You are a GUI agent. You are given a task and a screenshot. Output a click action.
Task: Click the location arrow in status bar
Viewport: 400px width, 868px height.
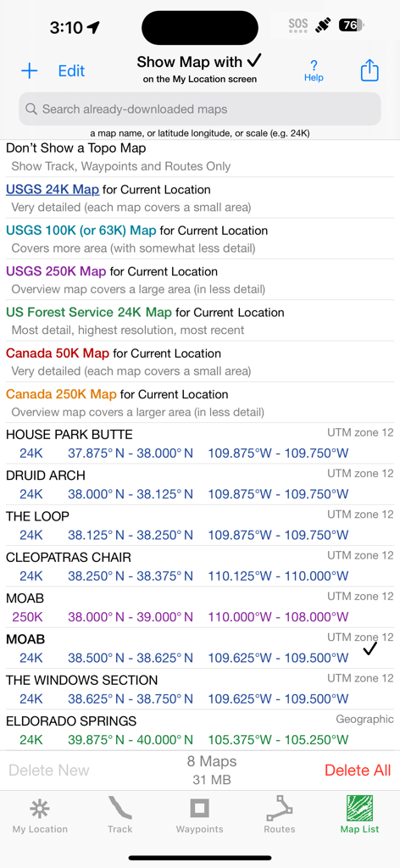[x=93, y=27]
